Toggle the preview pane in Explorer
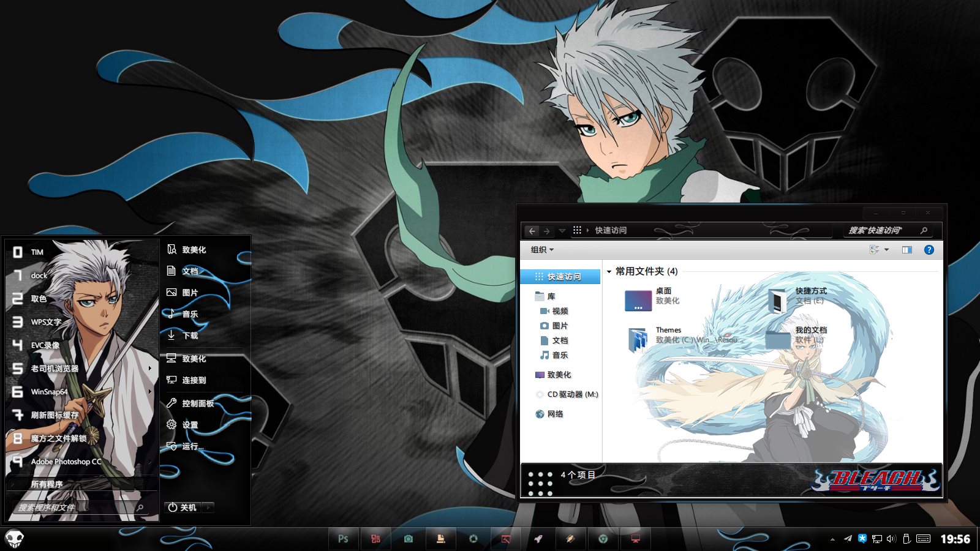Viewport: 980px width, 551px height. click(907, 250)
